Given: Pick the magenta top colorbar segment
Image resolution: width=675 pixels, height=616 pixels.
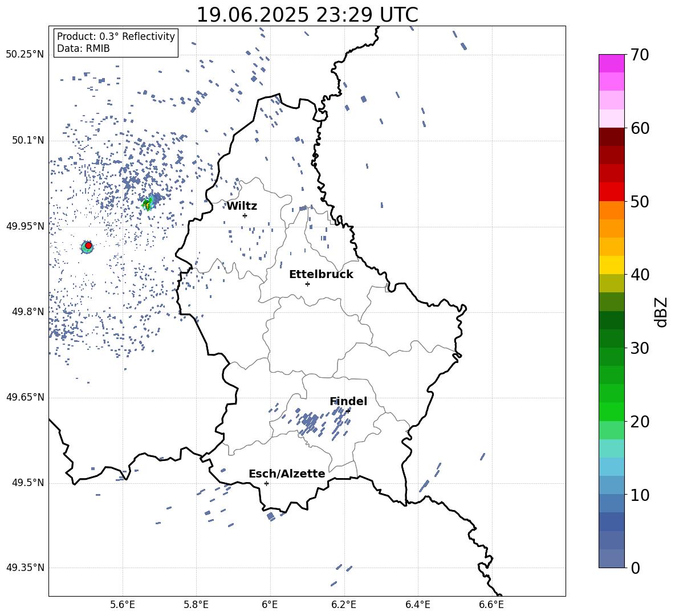Looking at the screenshot, I should 612,64.
